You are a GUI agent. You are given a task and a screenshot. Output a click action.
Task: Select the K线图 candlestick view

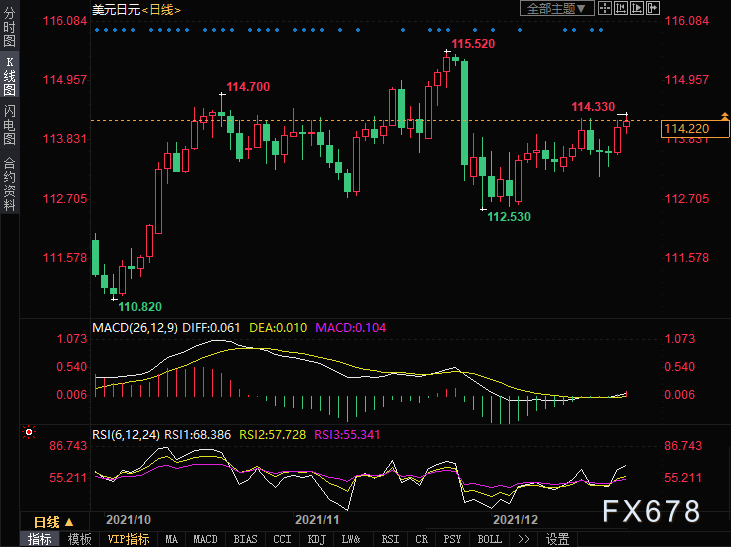click(x=9, y=76)
